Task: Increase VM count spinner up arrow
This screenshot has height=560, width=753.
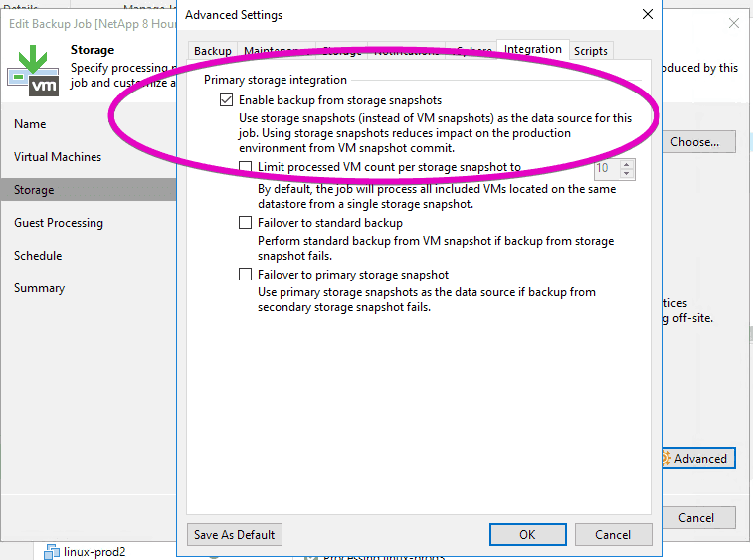Action: (626, 165)
